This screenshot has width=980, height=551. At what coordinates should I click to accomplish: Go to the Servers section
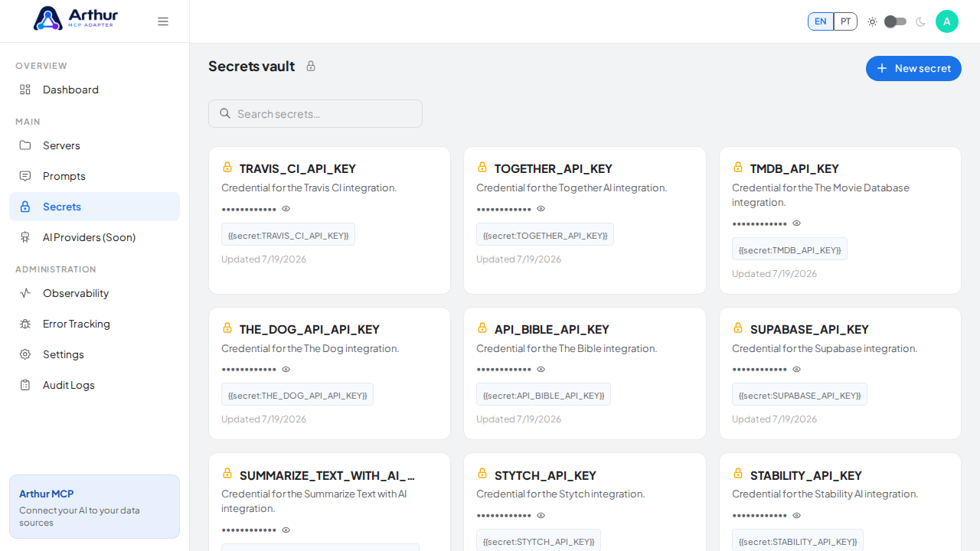click(x=94, y=145)
